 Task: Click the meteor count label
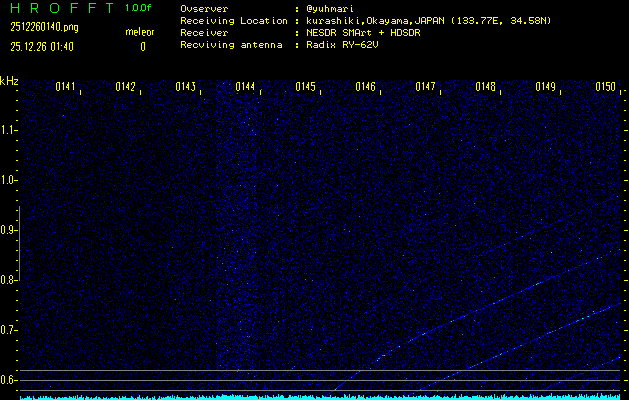[140, 32]
